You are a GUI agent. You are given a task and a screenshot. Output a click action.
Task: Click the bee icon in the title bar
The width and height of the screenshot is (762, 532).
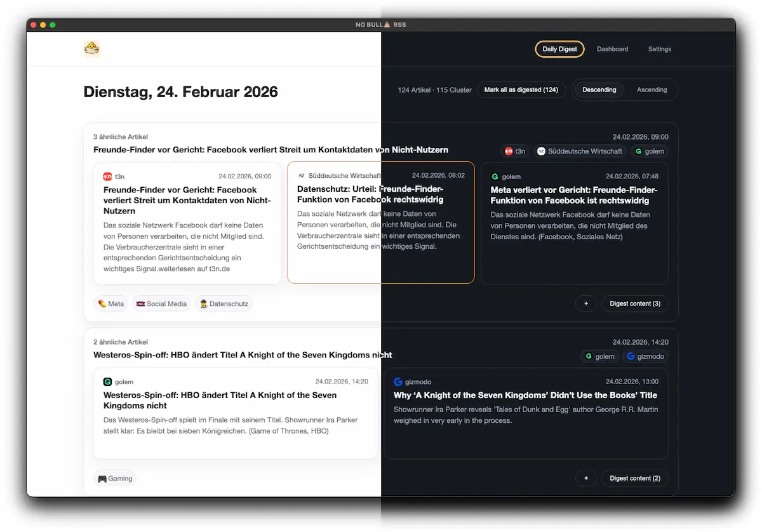click(x=385, y=24)
